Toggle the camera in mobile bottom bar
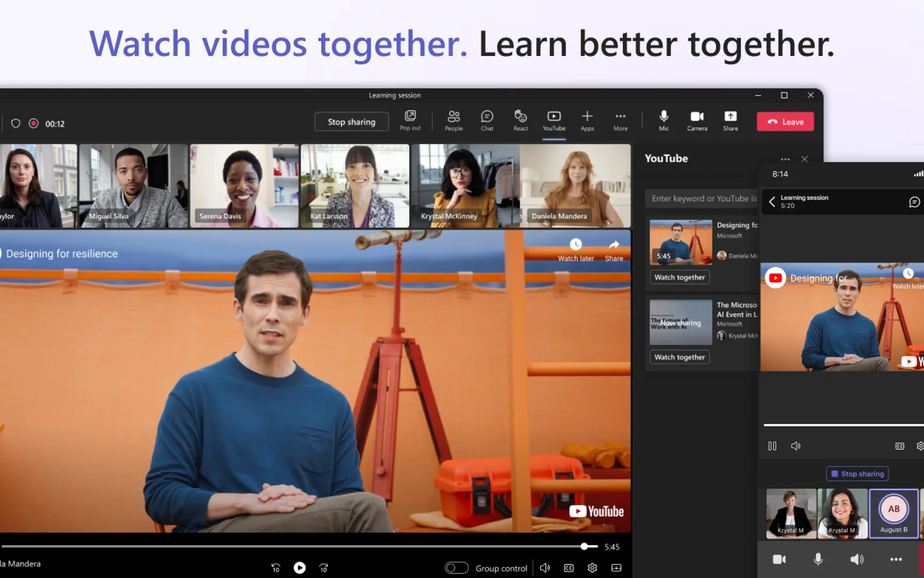Viewport: 924px width, 578px height. point(780,559)
